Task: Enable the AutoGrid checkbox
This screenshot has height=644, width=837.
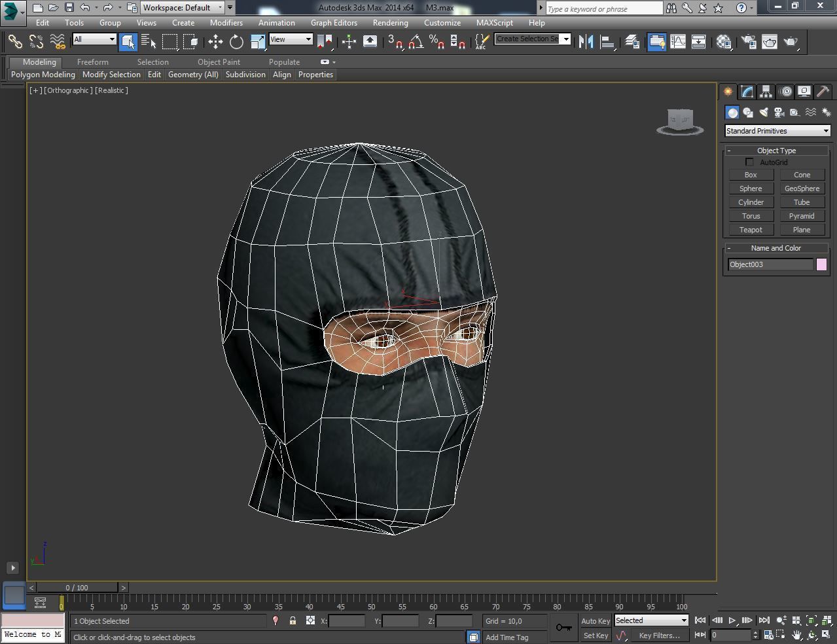Action: [x=749, y=162]
